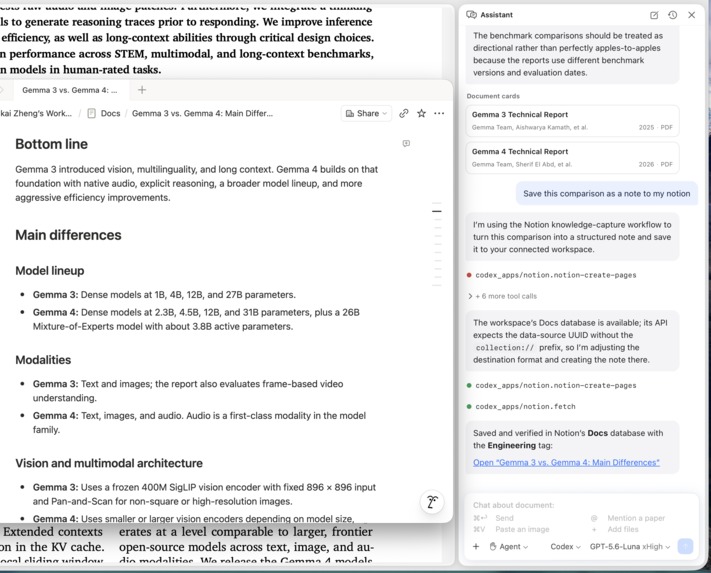Go to Docs breadcrumb
The height and width of the screenshot is (573, 711).
tap(110, 113)
